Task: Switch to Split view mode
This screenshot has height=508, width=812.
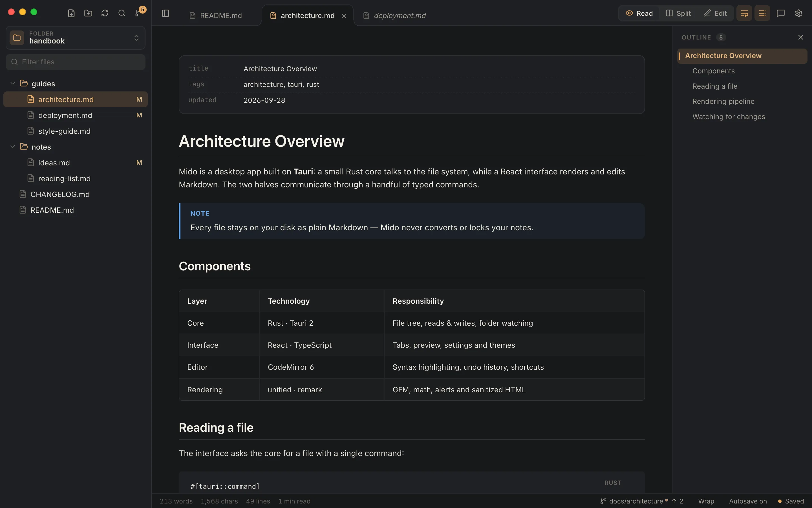Action: 678,13
